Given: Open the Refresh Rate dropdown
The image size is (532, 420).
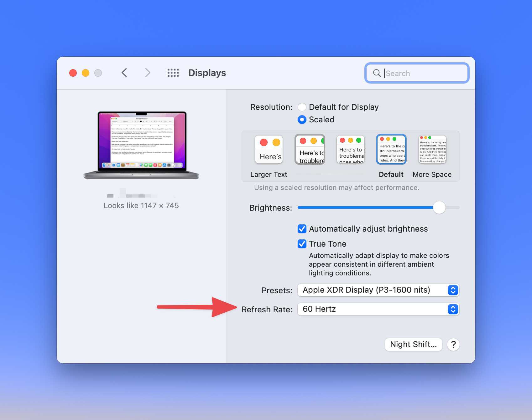Looking at the screenshot, I should click(378, 309).
